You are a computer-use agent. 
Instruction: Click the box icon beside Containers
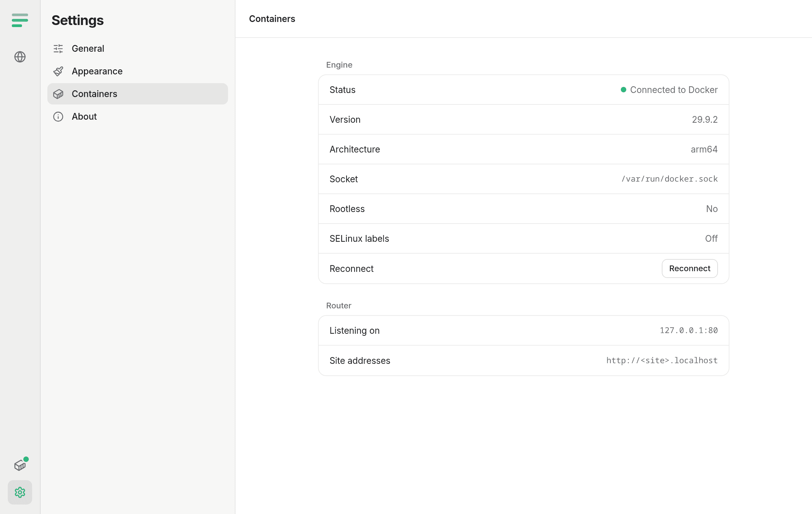[x=58, y=94]
